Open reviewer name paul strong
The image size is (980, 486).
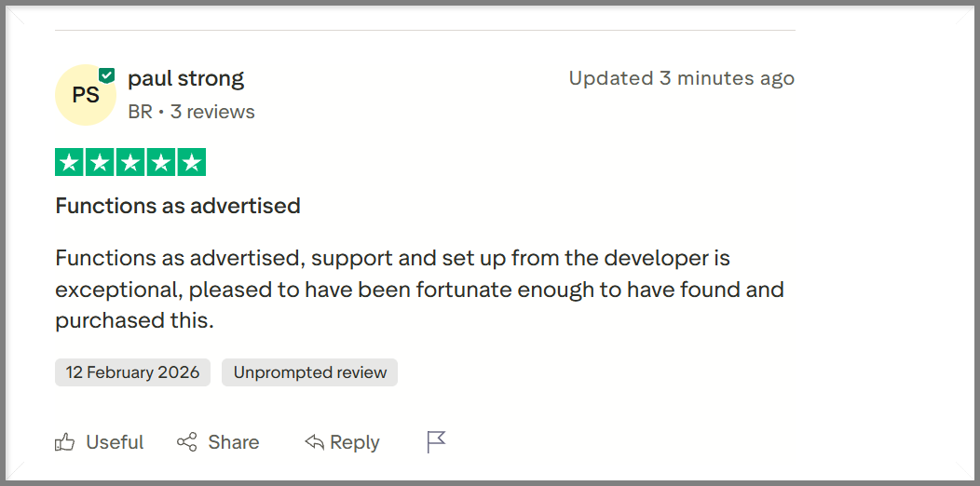[x=185, y=78]
